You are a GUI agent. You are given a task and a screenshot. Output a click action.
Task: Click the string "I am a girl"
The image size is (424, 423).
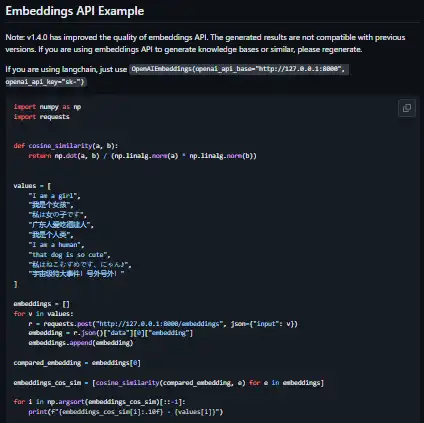pyautogui.click(x=55, y=196)
